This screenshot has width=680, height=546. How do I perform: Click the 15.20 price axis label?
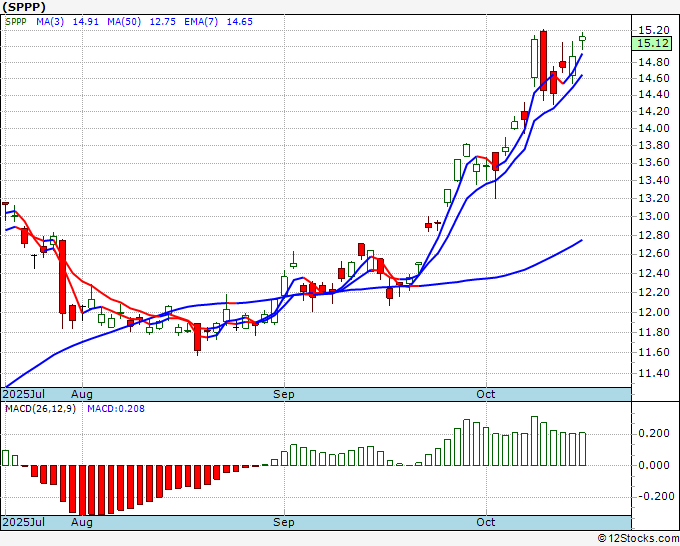654,30
